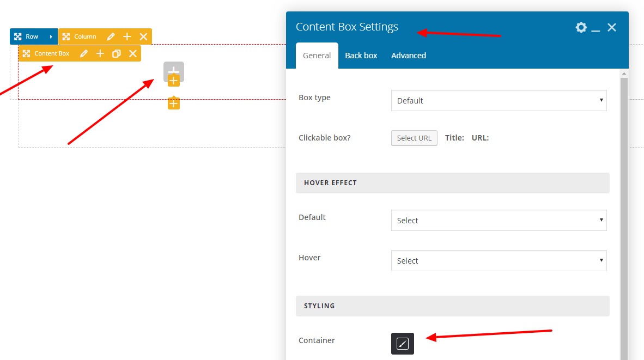Open the settings gear in panel header

tap(581, 27)
